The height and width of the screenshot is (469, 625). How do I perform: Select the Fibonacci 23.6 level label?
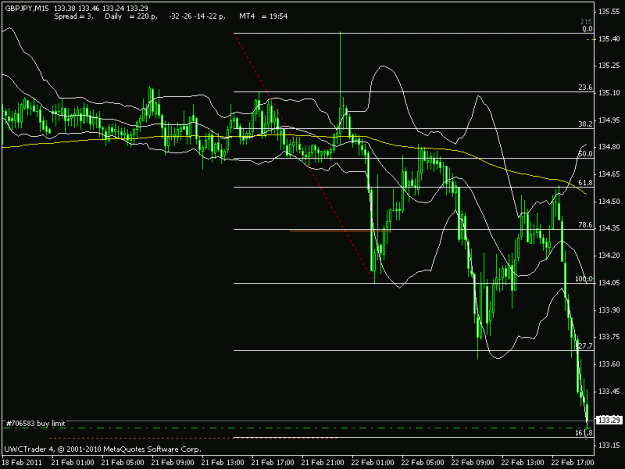(585, 87)
